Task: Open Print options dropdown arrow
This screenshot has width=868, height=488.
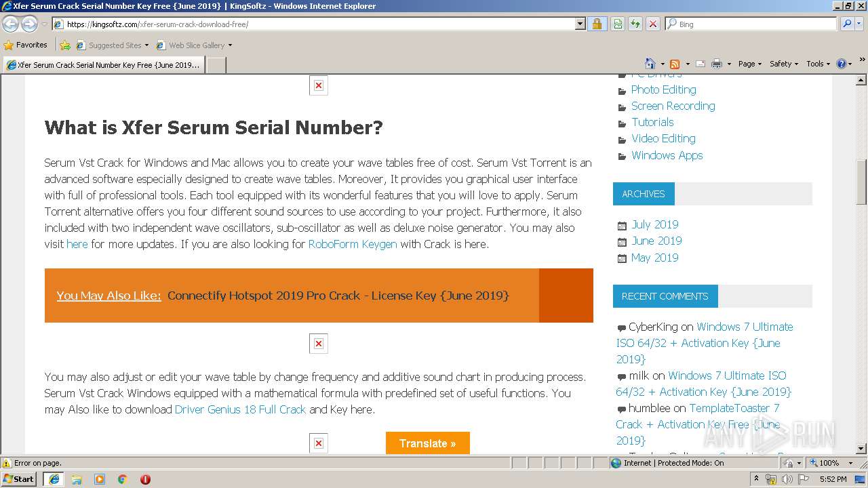Action: [x=729, y=64]
